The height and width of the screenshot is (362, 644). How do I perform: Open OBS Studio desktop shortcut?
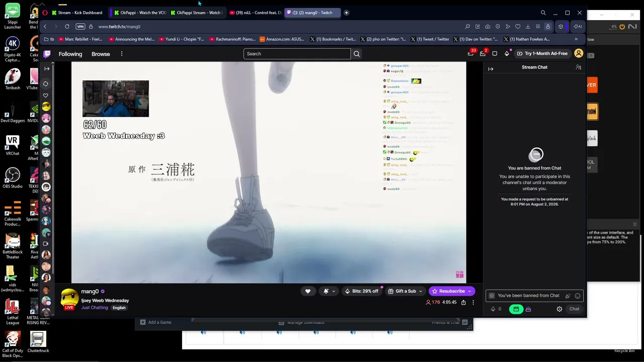point(13,178)
